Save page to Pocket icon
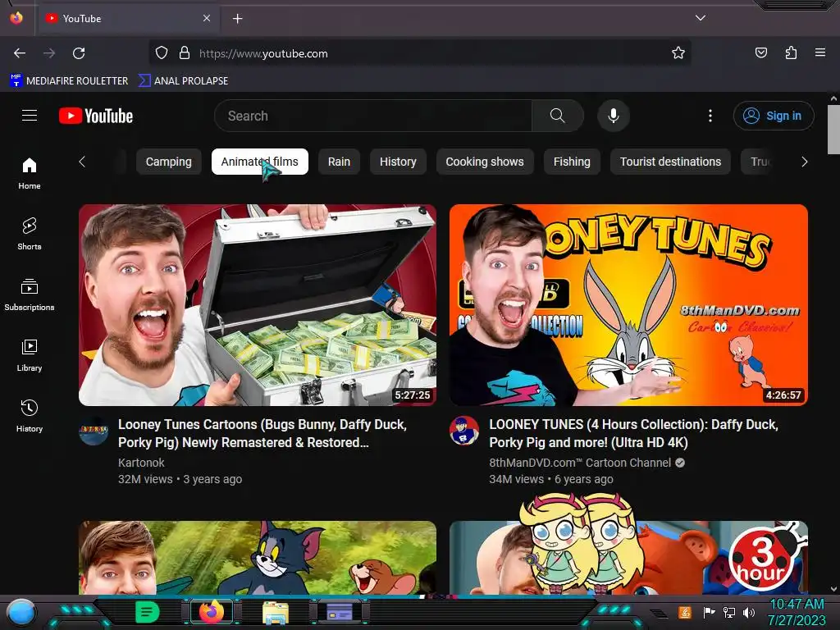Image resolution: width=840 pixels, height=630 pixels. coord(761,53)
